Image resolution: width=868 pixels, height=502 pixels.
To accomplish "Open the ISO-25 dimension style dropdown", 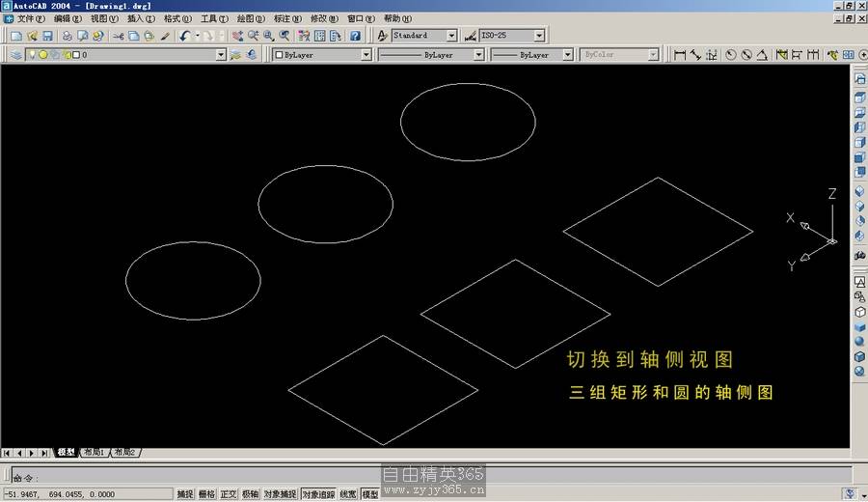I will pyautogui.click(x=539, y=36).
